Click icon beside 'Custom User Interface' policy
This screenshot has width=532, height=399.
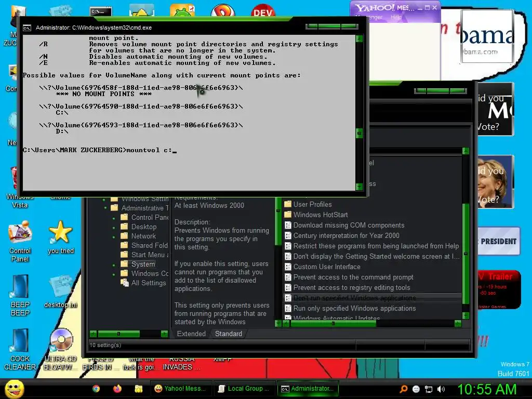tap(288, 267)
